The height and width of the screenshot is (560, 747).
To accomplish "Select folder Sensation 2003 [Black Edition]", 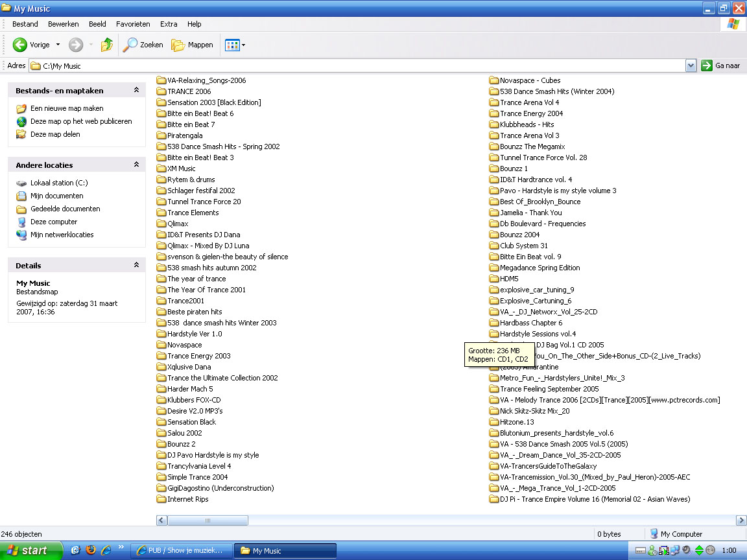I will tap(209, 102).
